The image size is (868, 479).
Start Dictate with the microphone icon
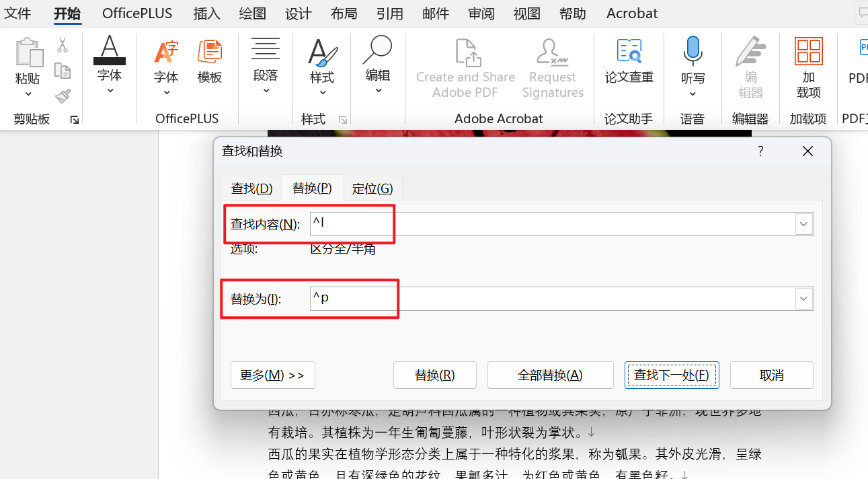pos(693,51)
